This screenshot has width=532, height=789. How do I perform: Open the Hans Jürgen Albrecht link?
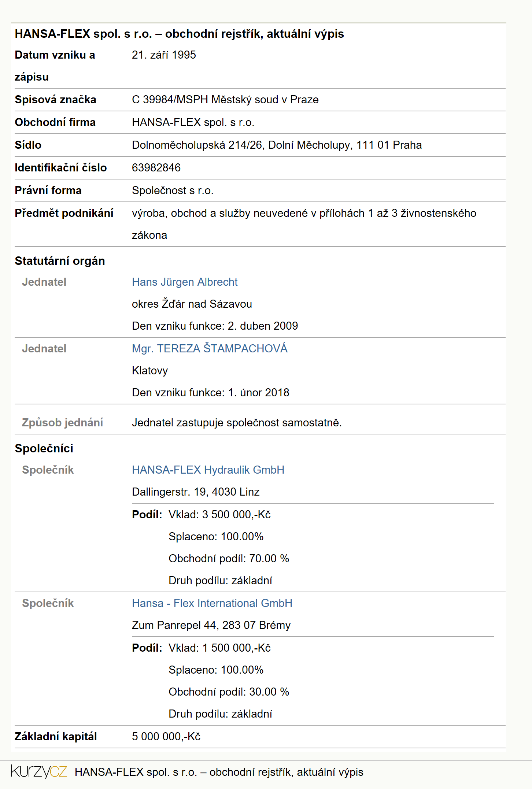185,282
